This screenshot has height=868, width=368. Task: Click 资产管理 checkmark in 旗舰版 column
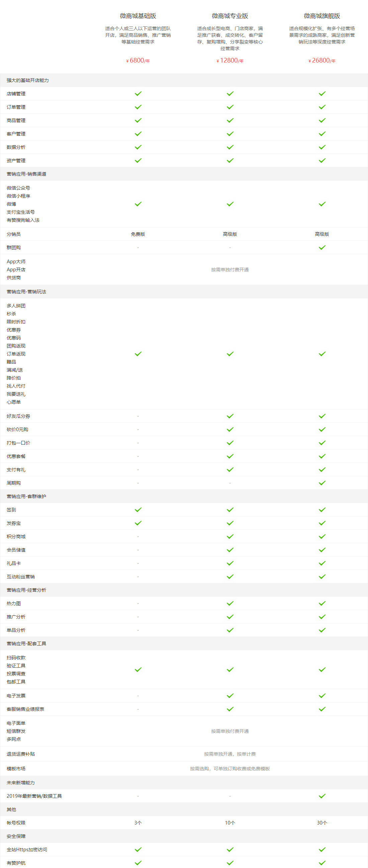[322, 161]
